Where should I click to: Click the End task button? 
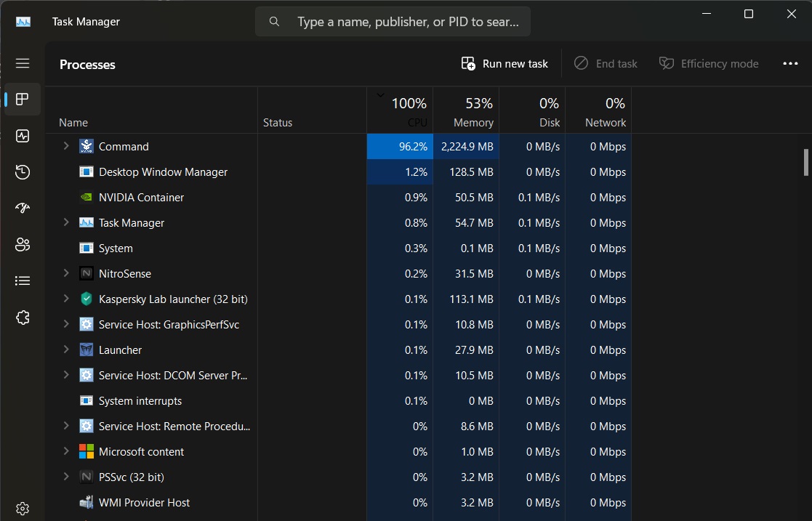(x=606, y=64)
